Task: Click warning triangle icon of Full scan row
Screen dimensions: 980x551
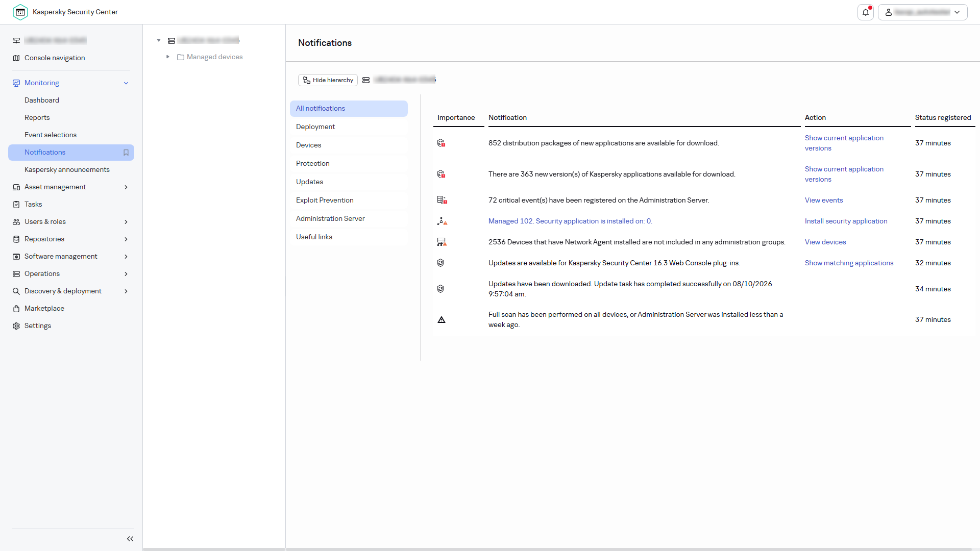Action: [442, 320]
